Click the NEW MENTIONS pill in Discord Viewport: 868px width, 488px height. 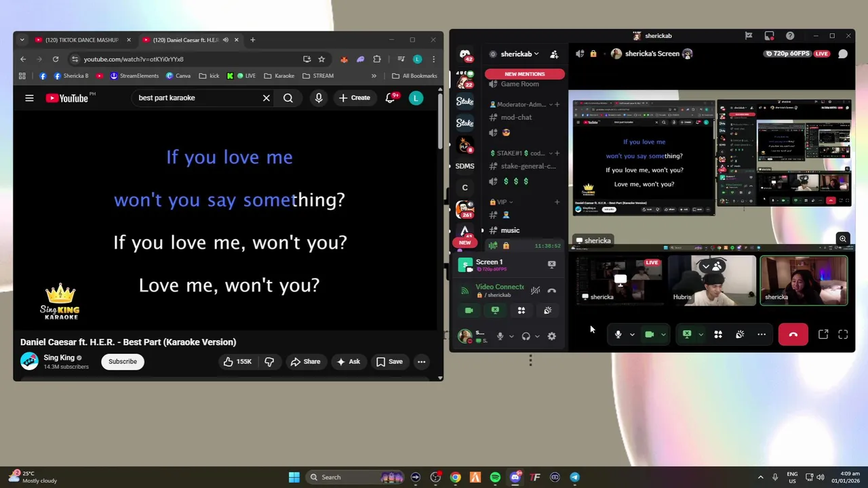(x=524, y=74)
